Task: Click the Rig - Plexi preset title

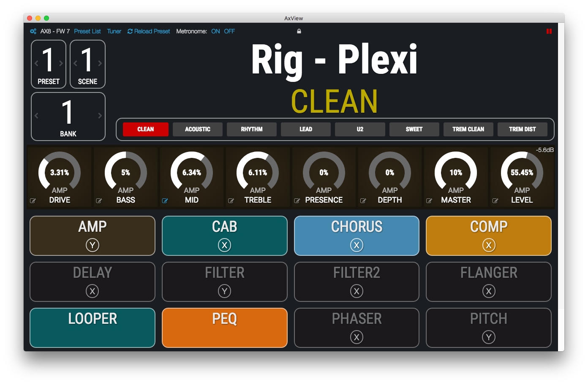Action: pyautogui.click(x=335, y=60)
